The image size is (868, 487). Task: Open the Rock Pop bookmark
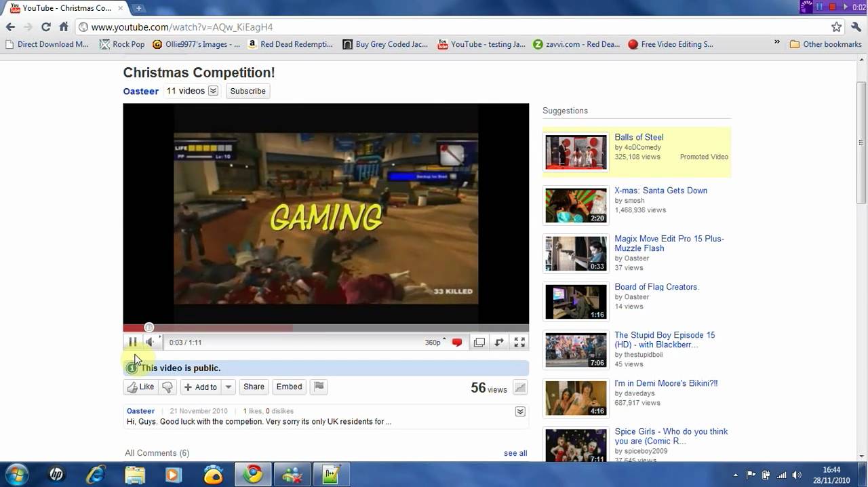[x=122, y=44]
